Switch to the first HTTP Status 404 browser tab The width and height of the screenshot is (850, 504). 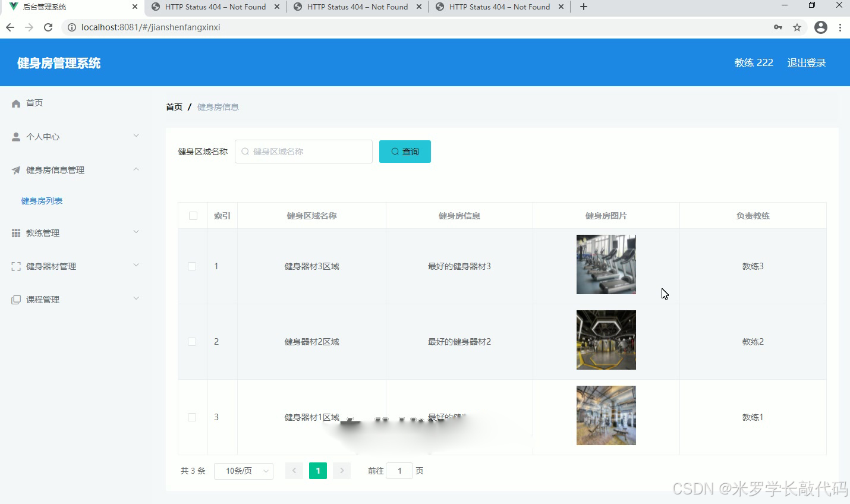pos(216,7)
